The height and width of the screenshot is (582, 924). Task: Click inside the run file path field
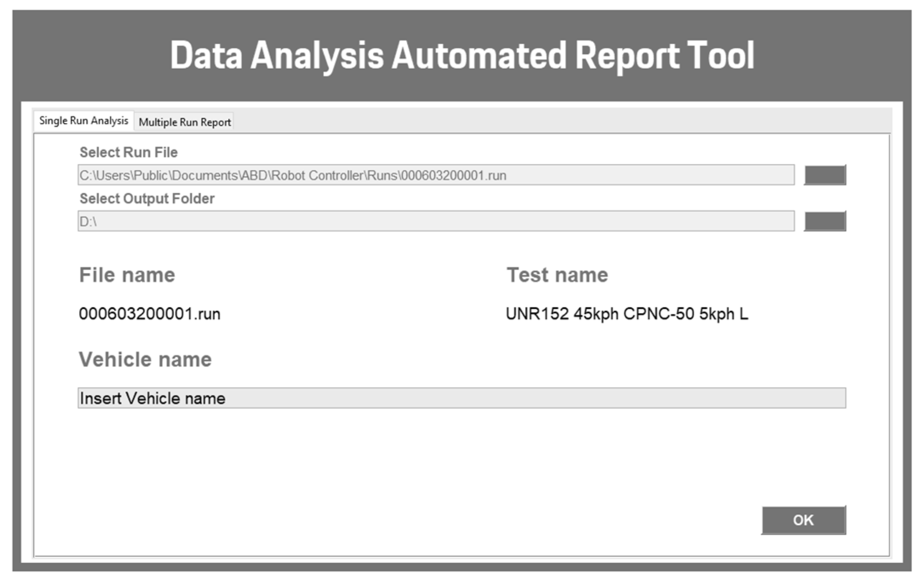coord(435,175)
